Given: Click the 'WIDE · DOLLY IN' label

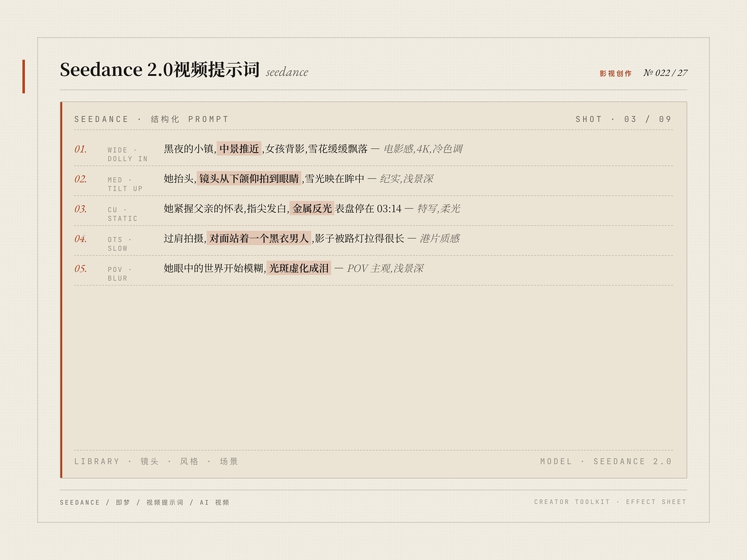Looking at the screenshot, I should point(128,154).
